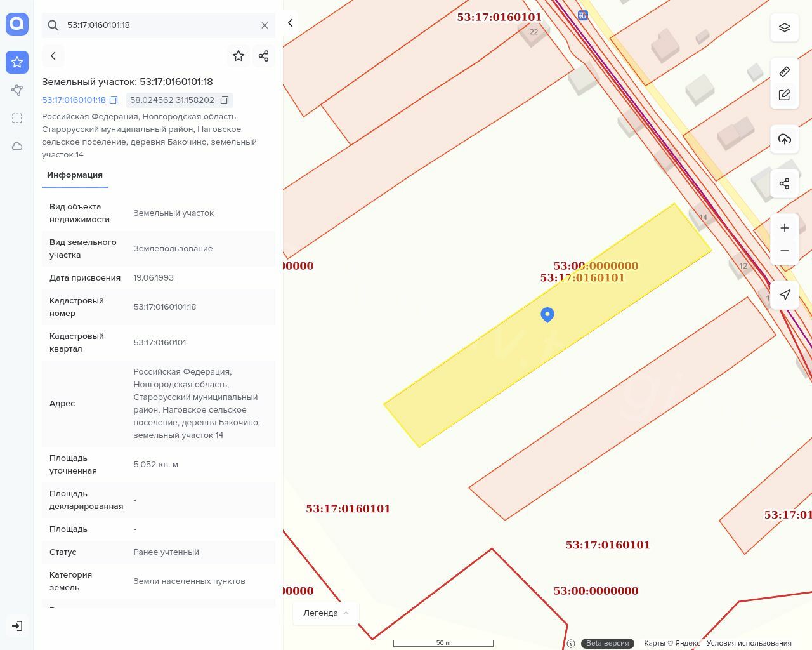The image size is (812, 650).
Task: Open Условия использования link
Action: click(749, 643)
